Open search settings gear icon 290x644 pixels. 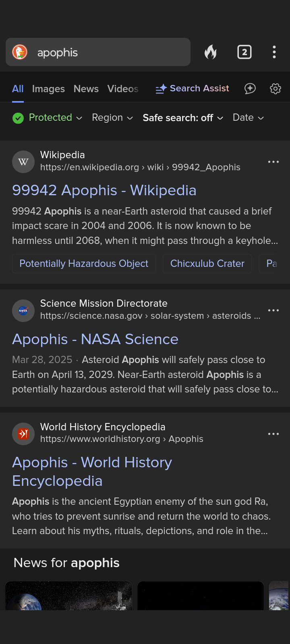(275, 89)
